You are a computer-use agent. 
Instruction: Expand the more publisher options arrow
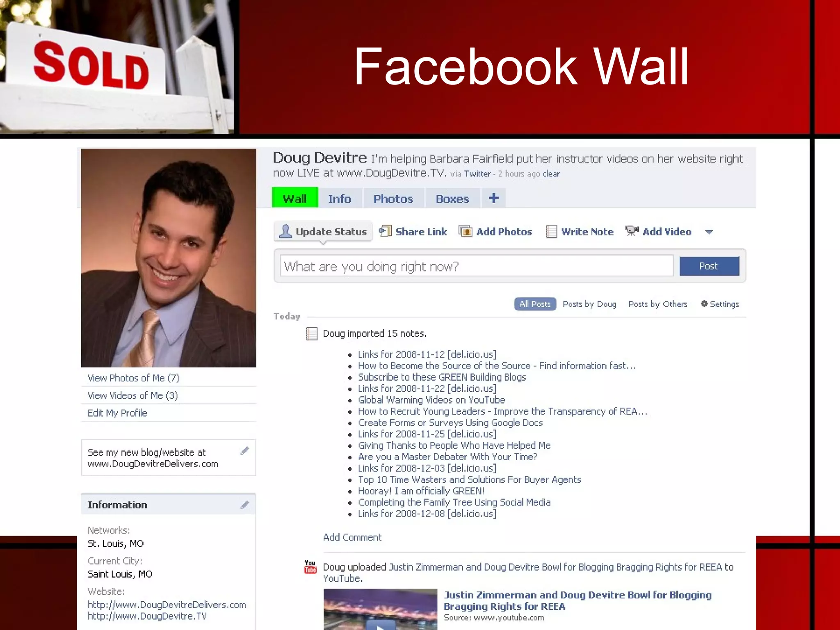tap(709, 232)
